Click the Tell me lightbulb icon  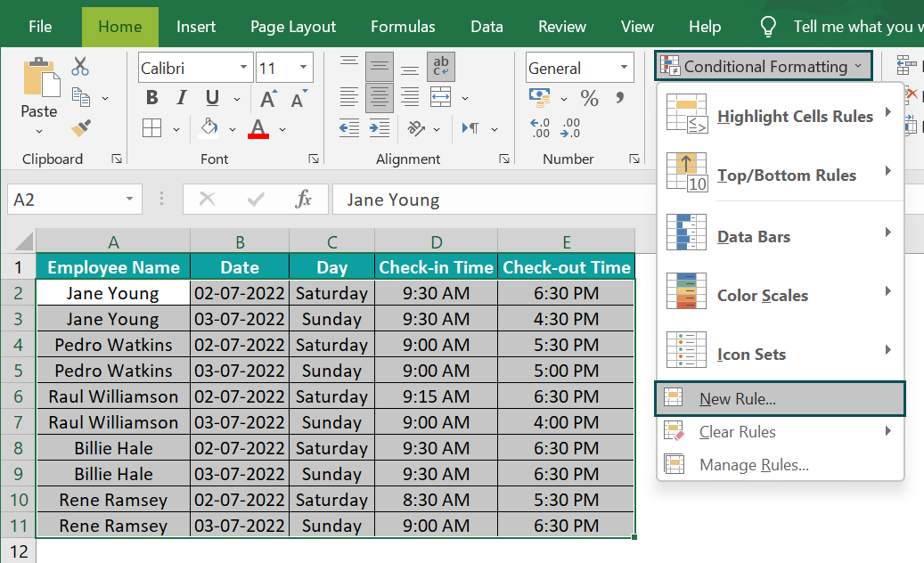tap(768, 27)
